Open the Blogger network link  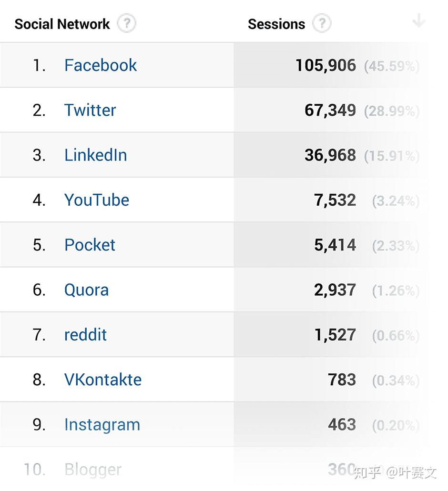[x=93, y=470]
